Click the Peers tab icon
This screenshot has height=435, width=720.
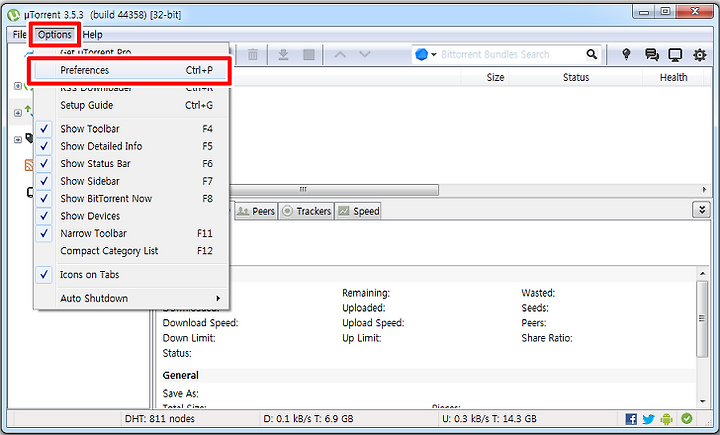(x=244, y=211)
